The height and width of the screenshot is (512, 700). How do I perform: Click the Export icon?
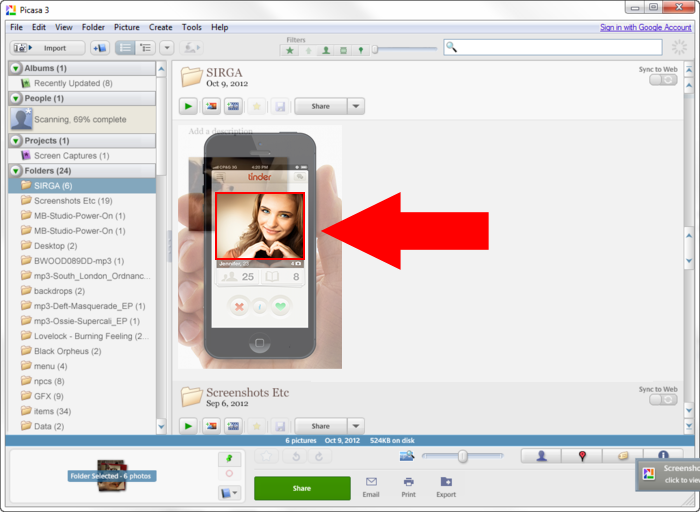point(446,487)
